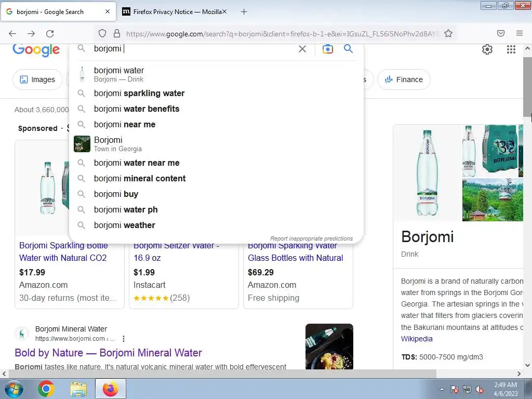Click in the borjomi search input field
Viewport: 532px width, 399px height.
(193, 49)
